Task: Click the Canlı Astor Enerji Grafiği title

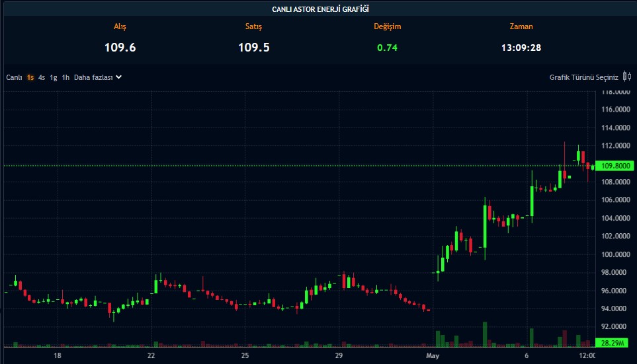Action: click(x=320, y=9)
